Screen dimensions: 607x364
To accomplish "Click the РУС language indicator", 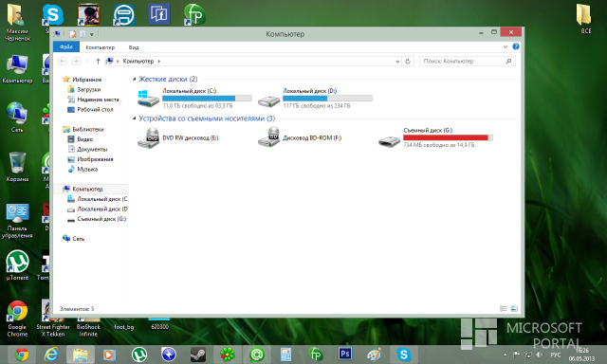I will pyautogui.click(x=556, y=355).
